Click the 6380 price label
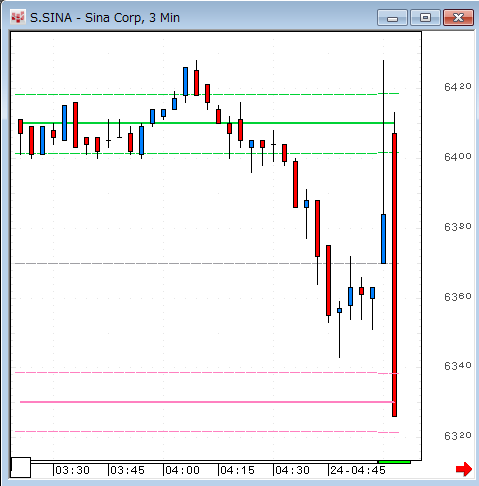 (458, 227)
